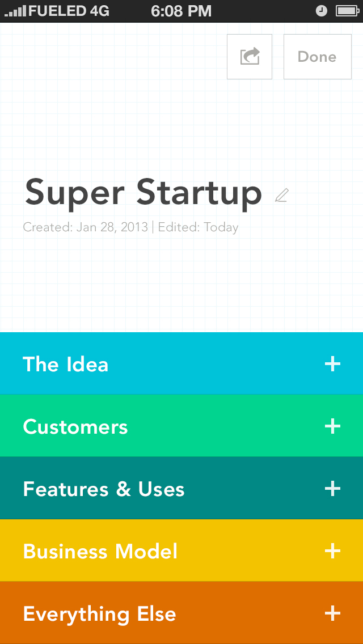Click the Created: Jan 28, 2013 text

(x=86, y=227)
